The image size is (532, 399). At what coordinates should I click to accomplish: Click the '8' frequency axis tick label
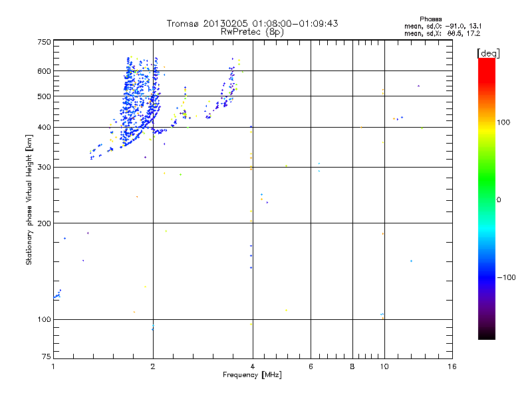coord(352,366)
